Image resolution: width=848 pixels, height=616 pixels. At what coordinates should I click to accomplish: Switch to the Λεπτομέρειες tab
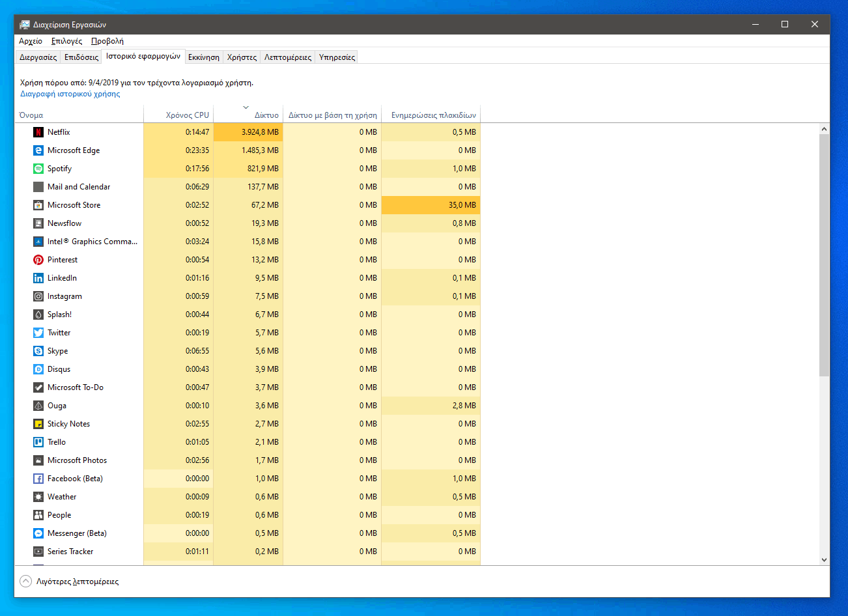pyautogui.click(x=288, y=57)
